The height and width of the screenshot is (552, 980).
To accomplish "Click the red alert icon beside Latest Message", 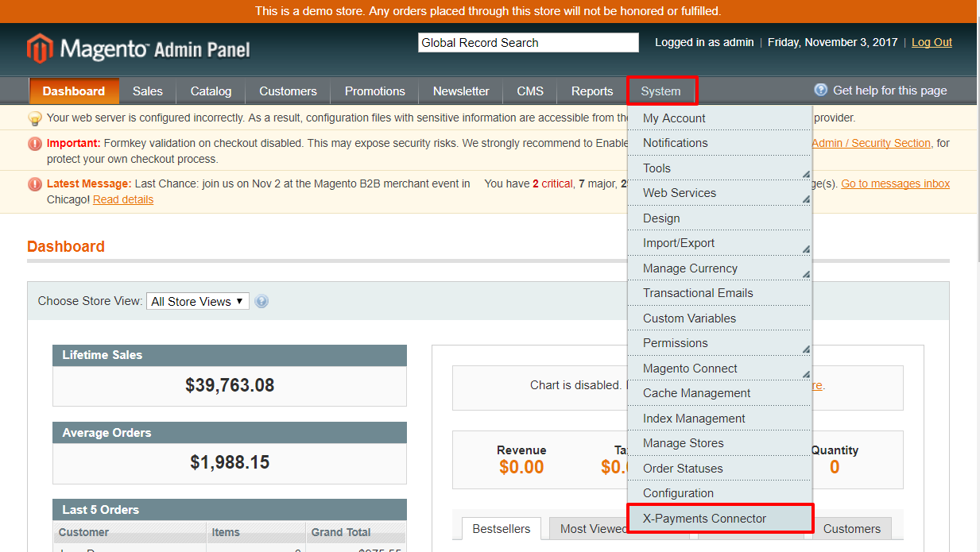I will (35, 184).
